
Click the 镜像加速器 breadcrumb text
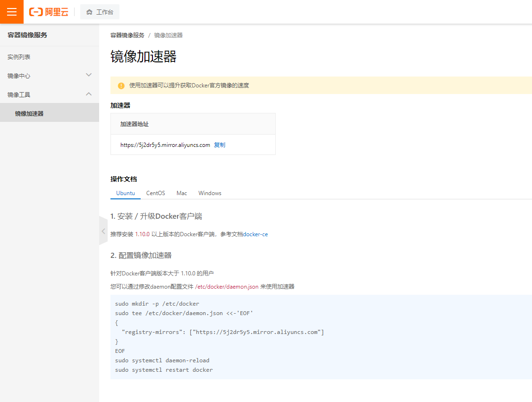pos(168,35)
